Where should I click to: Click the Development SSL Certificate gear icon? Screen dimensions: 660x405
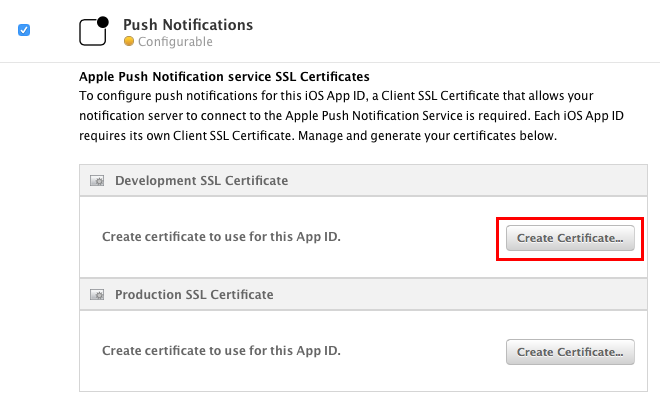(97, 181)
